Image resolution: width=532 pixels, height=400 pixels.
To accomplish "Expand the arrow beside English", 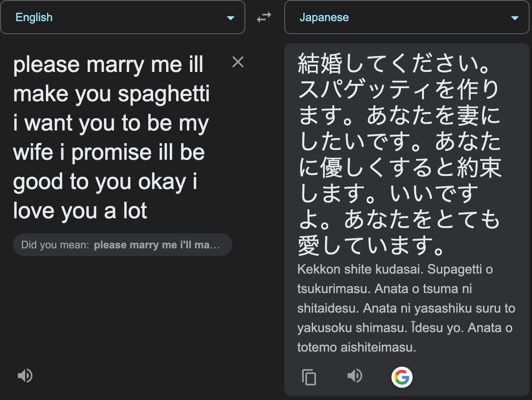I will (x=231, y=18).
